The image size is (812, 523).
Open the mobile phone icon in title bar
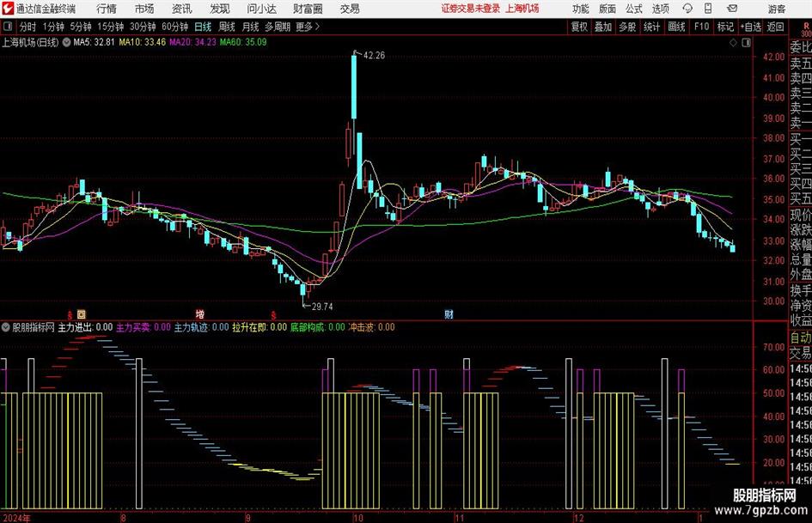point(708,9)
